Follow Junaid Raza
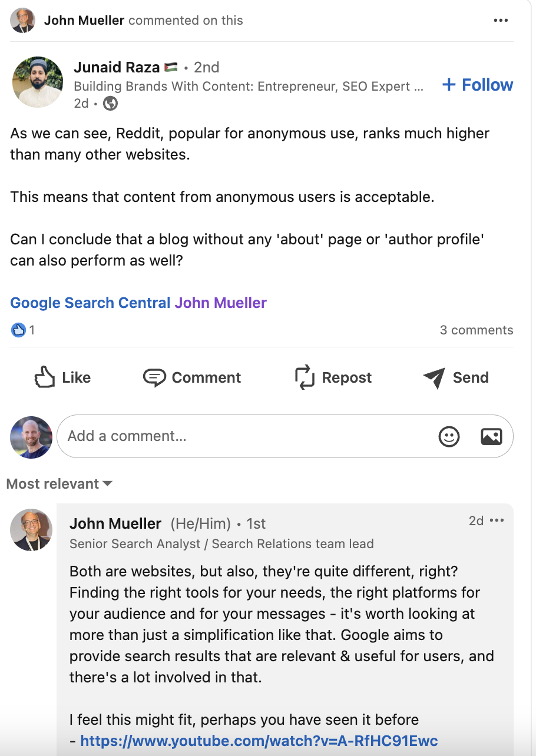 point(477,84)
